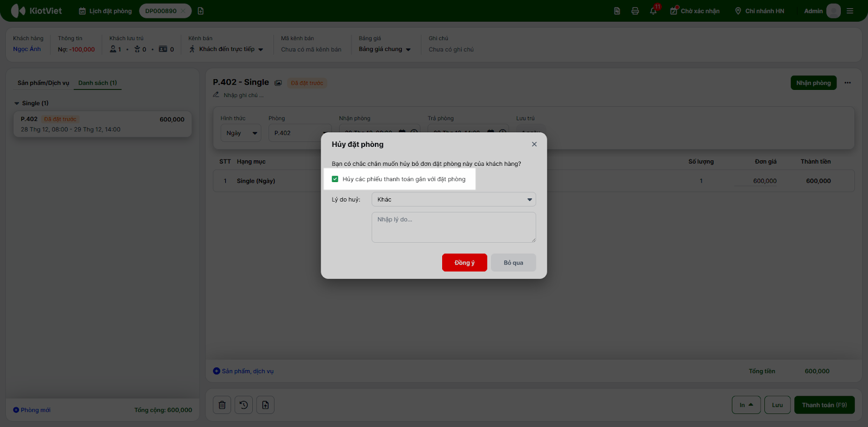Click Nhận phòng check-in button

coord(813,83)
